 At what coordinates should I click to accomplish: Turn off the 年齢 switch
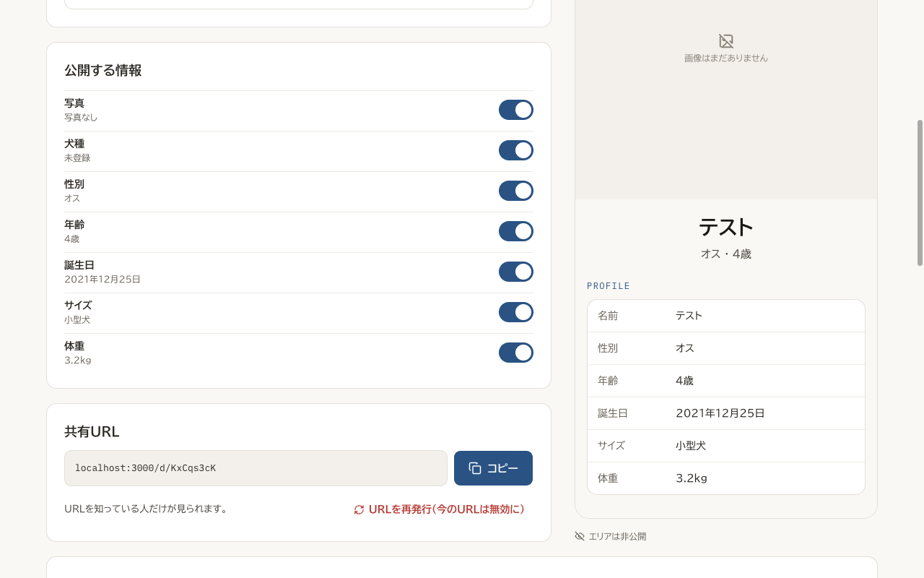click(516, 231)
